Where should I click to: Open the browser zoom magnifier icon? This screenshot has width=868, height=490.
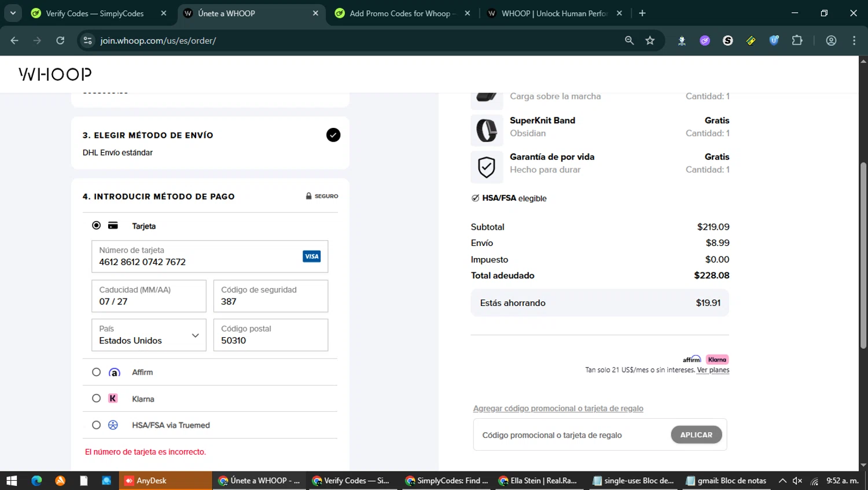(x=629, y=40)
